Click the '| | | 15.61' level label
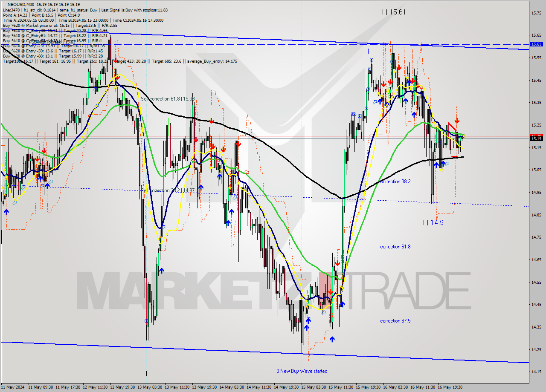Image resolution: width=546 pixels, height=392 pixels. point(392,12)
